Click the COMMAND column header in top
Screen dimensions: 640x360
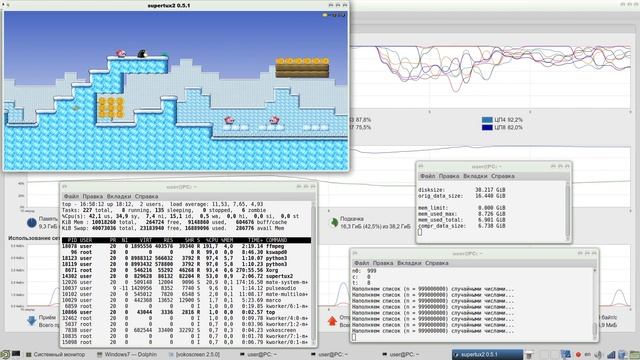(276, 240)
